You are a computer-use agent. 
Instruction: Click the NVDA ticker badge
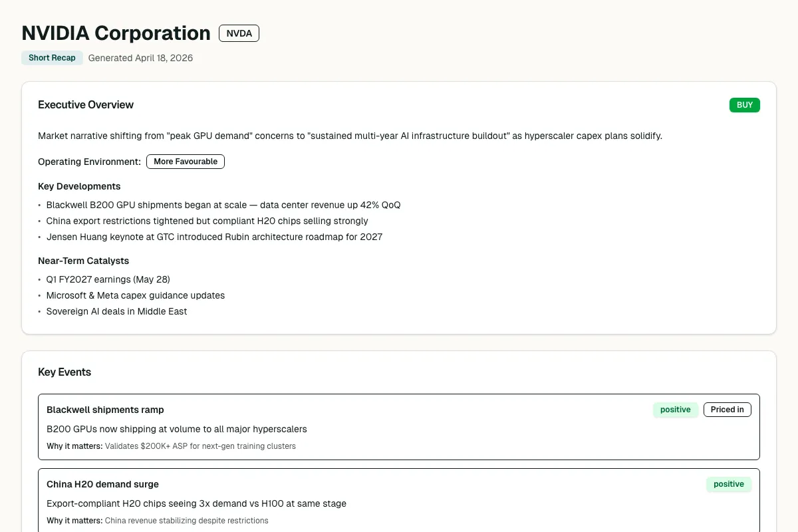point(239,33)
